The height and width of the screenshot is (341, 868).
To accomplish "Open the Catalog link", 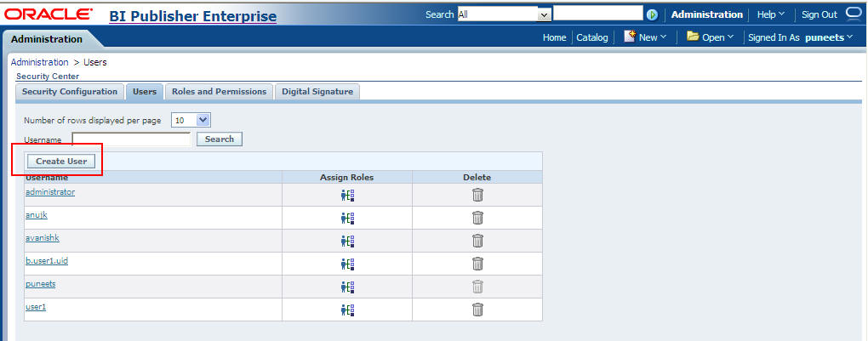I will pyautogui.click(x=591, y=37).
